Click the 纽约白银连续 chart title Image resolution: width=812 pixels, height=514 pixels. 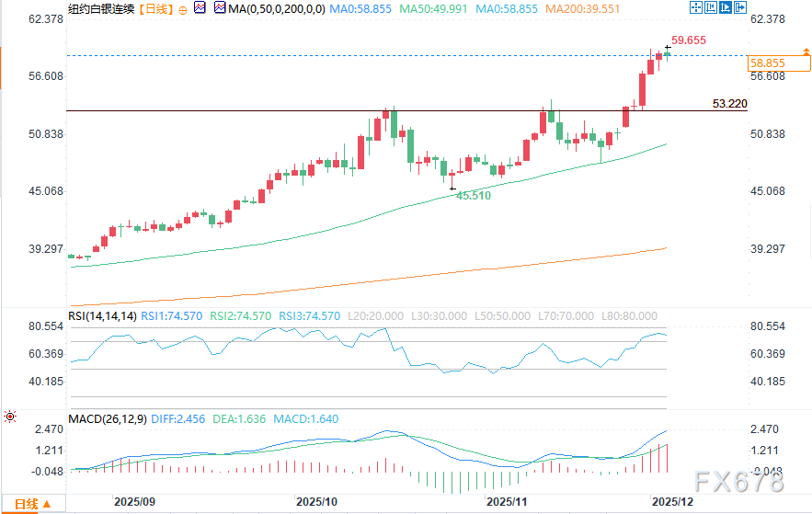coord(100,8)
